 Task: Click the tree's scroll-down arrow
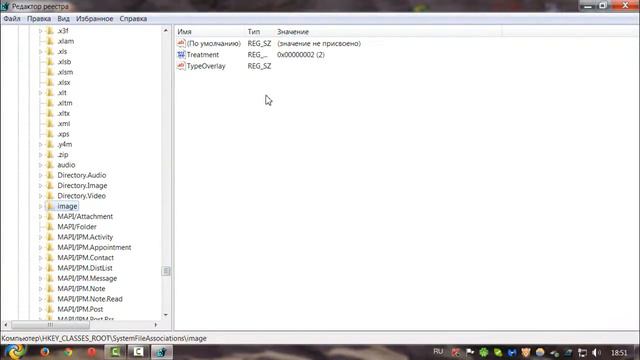coord(166,315)
